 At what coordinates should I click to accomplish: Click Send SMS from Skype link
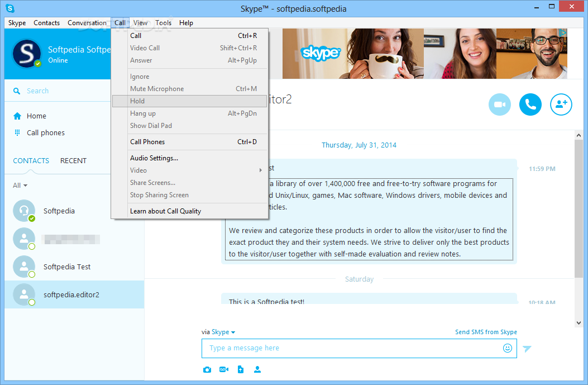coord(486,332)
